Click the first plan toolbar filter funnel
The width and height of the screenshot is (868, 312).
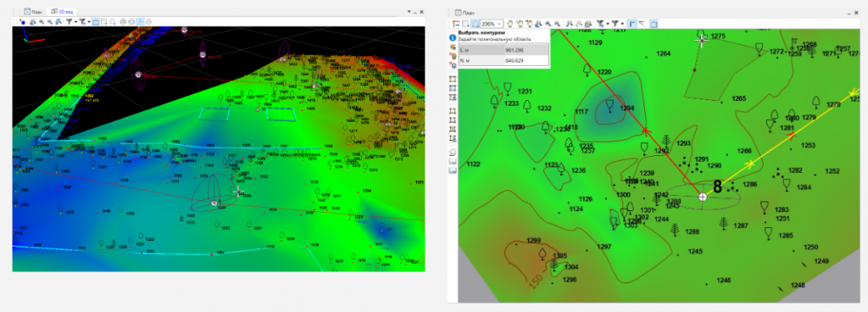pyautogui.click(x=600, y=24)
